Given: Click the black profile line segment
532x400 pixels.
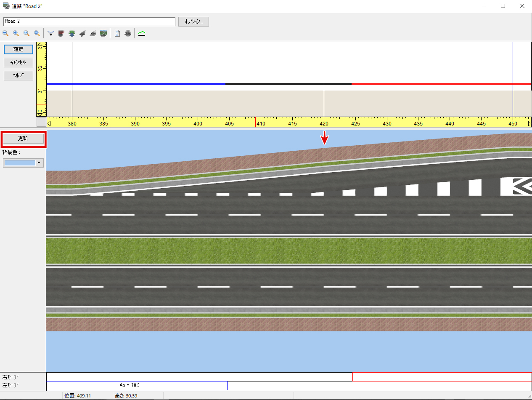Looking at the screenshot, I should pos(288,84).
